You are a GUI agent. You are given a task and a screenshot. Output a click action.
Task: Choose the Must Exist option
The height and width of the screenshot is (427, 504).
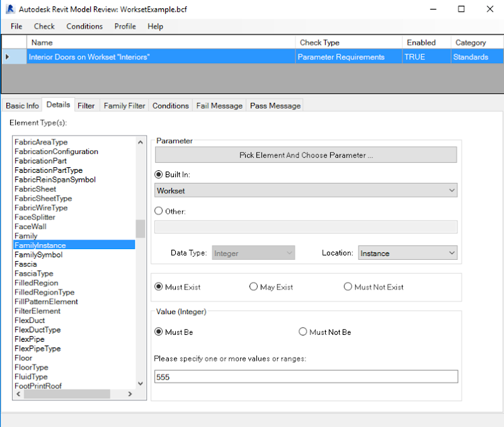(x=159, y=287)
